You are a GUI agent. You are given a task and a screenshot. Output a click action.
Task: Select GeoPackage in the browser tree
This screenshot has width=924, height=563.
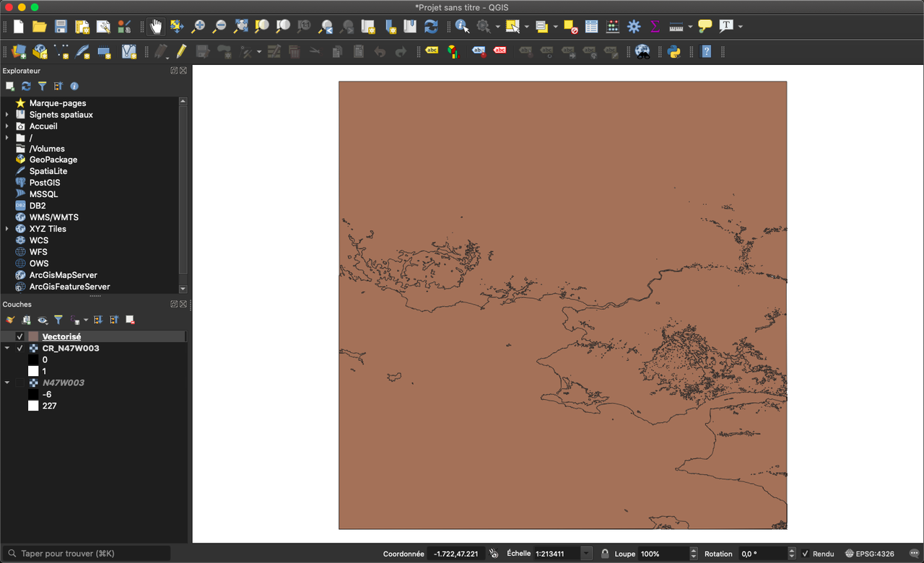pos(53,160)
